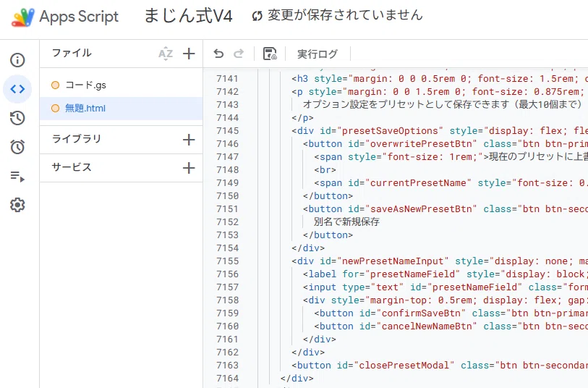Place cursor on newPresetNameInput div line

[x=440, y=261]
